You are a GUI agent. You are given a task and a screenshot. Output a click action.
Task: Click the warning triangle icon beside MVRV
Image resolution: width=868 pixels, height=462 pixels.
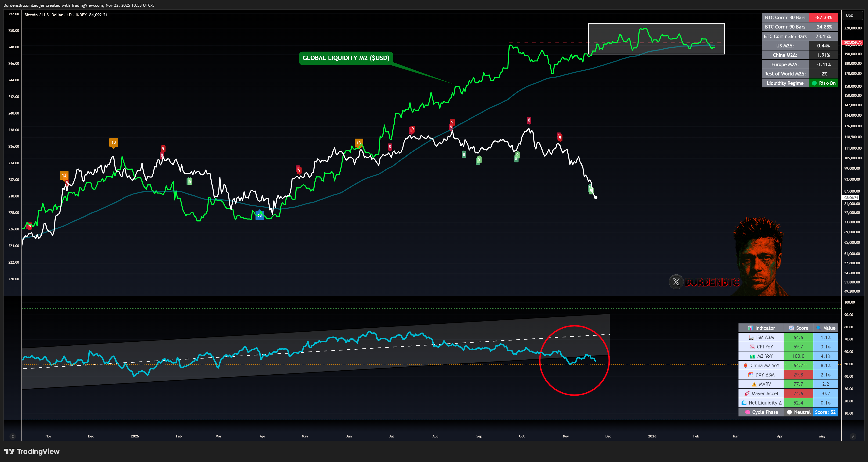coord(754,384)
